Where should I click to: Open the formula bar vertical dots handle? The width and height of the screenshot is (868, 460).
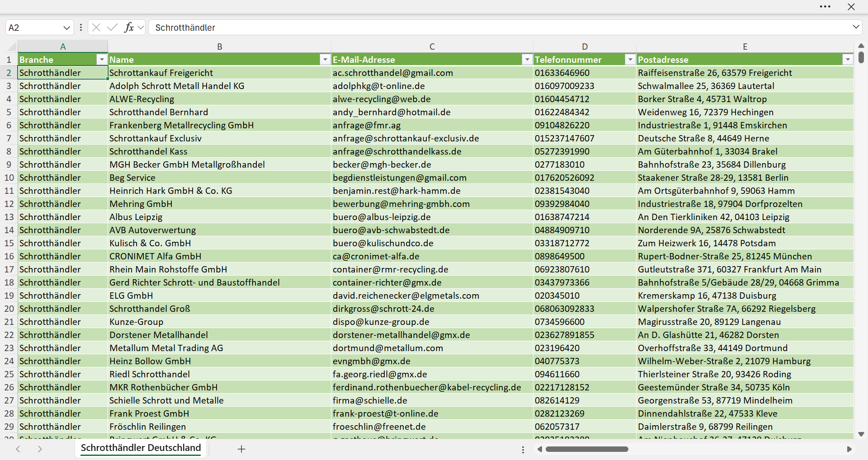pyautogui.click(x=81, y=28)
